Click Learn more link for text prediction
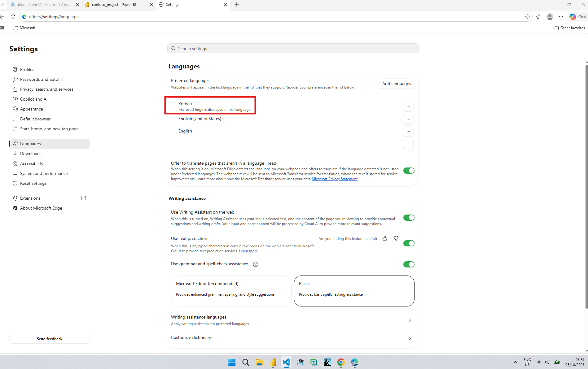Screen dimensions: 588x369 click(248, 251)
